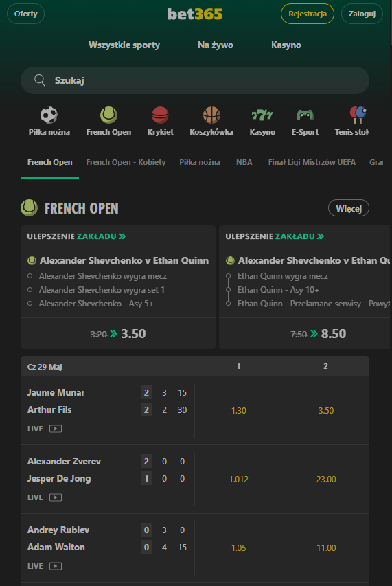Open the Oferty button
Image resolution: width=392 pixels, height=586 pixels.
[x=26, y=14]
